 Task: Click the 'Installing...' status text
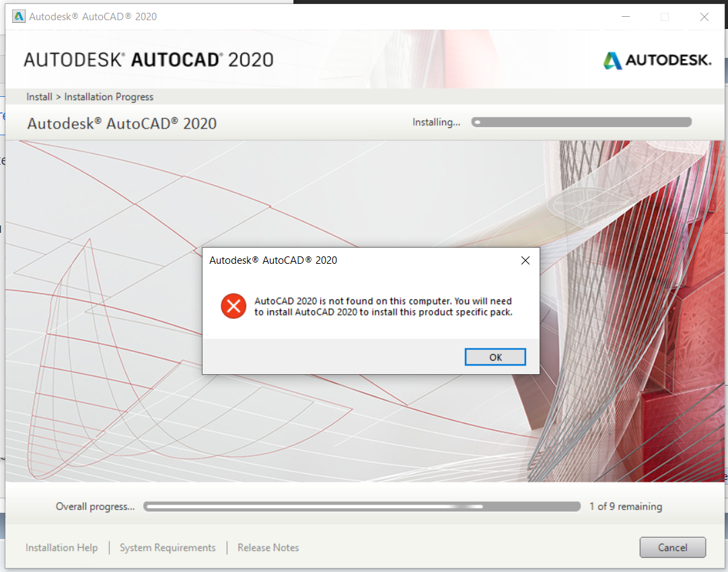coord(436,122)
